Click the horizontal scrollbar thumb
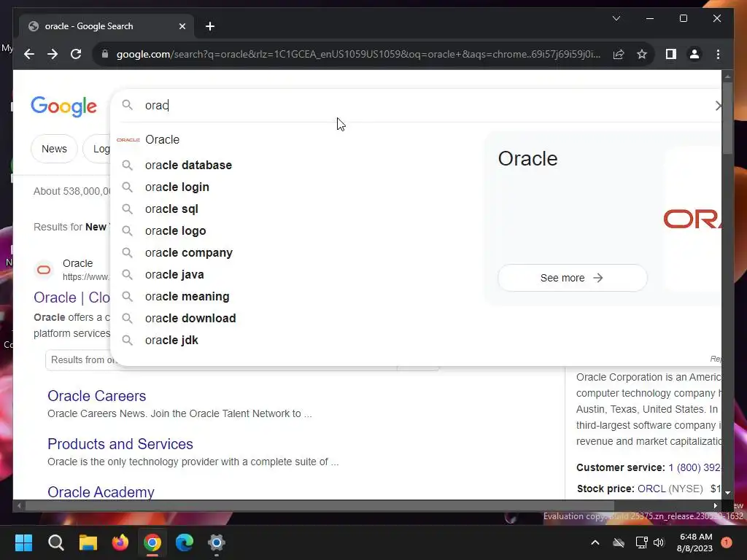The image size is (747, 560). (320, 506)
